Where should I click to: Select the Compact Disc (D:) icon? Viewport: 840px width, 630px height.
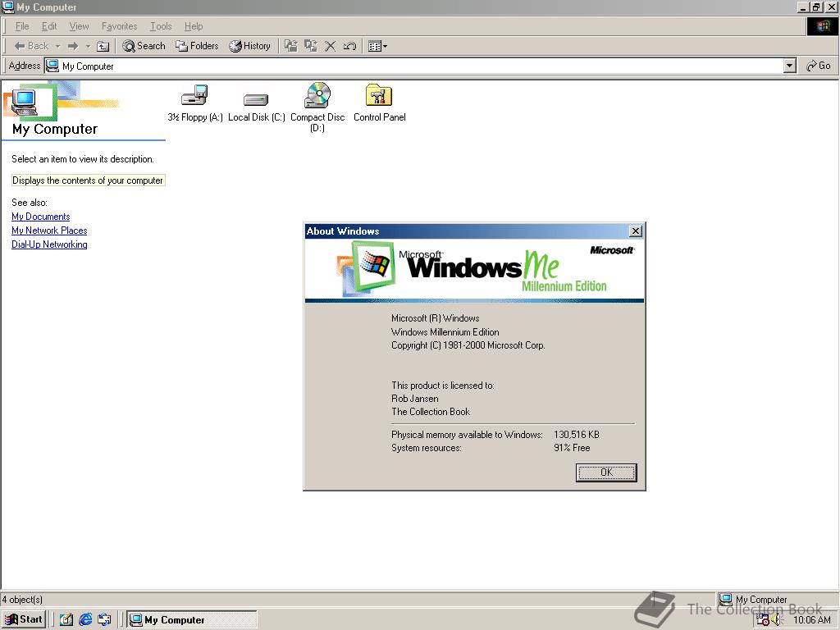coord(317,107)
